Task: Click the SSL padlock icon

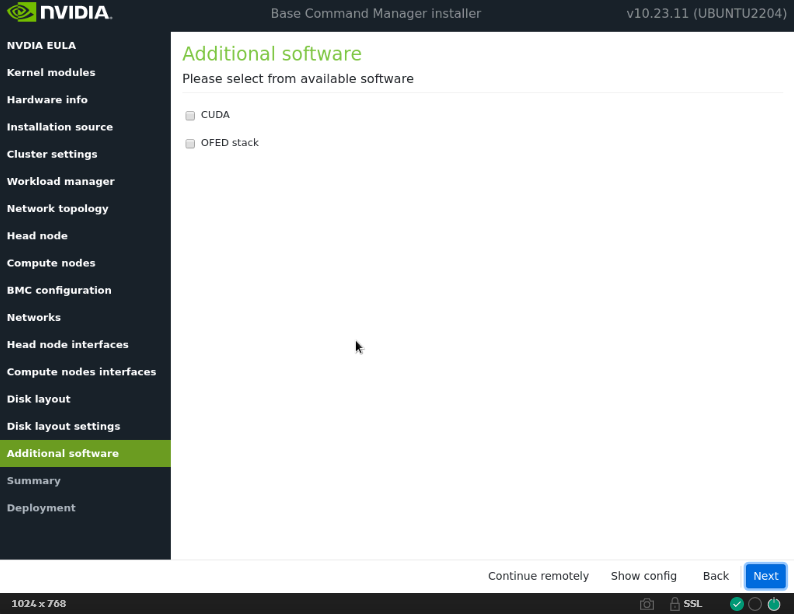Action: (675, 604)
